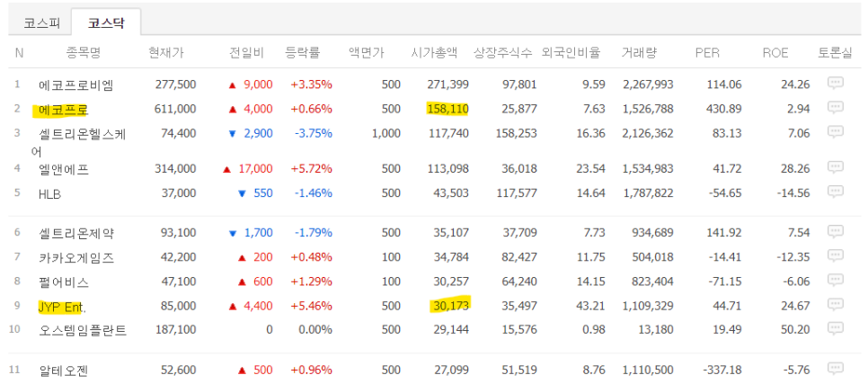Viewport: 868px width, 384px height.
Task: Select the 코스닥 tab
Action: tap(106, 23)
